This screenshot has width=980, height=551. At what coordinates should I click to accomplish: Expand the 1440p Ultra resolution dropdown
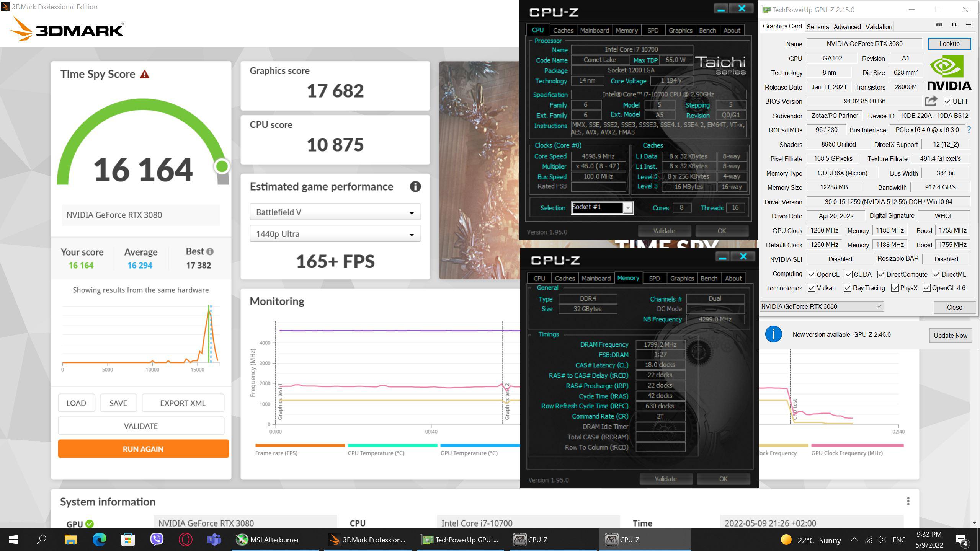(x=335, y=234)
